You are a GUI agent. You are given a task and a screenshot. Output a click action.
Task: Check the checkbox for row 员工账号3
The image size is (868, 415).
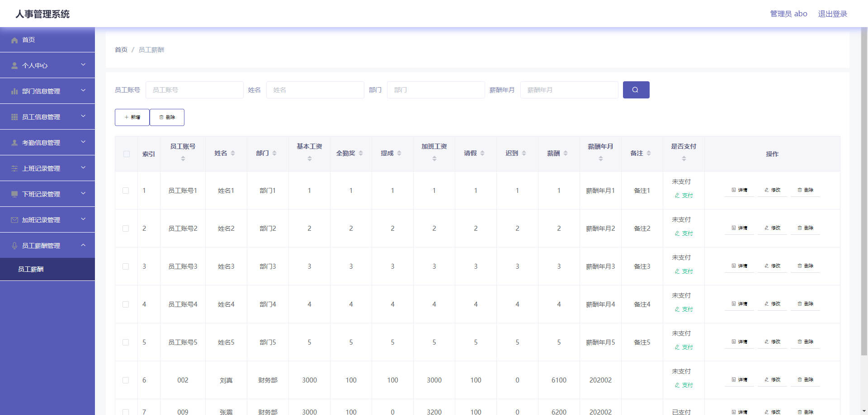[x=126, y=266]
